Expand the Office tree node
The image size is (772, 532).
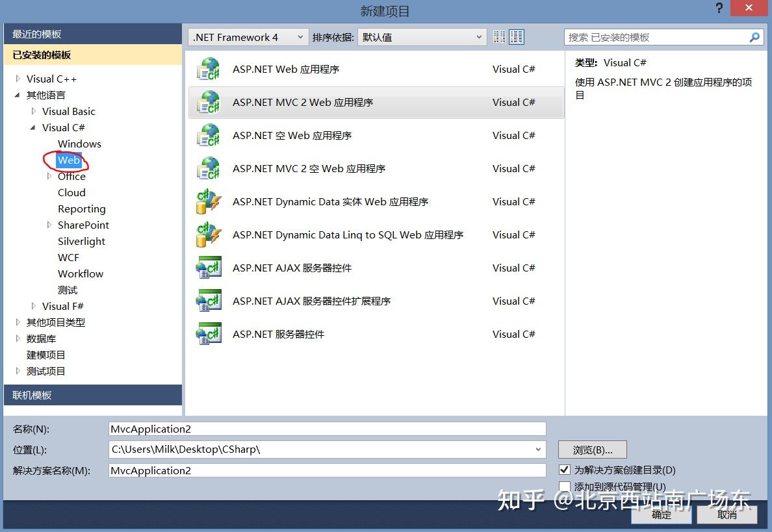pos(49,176)
